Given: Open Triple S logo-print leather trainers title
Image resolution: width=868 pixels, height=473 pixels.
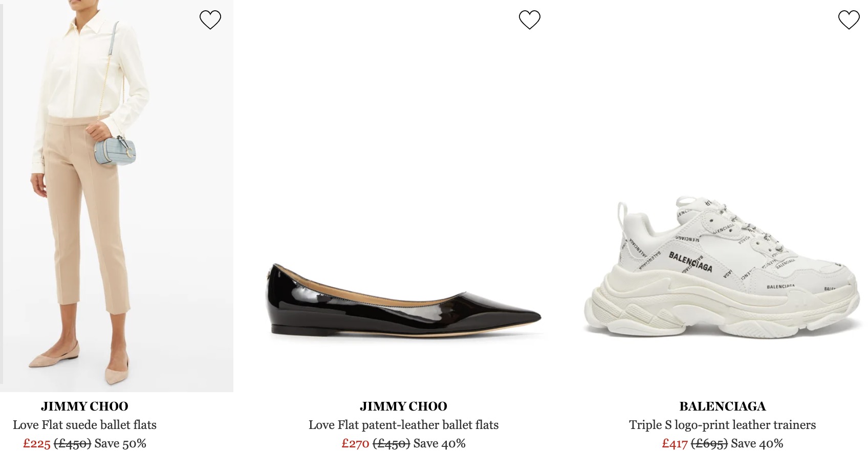Looking at the screenshot, I should (722, 425).
